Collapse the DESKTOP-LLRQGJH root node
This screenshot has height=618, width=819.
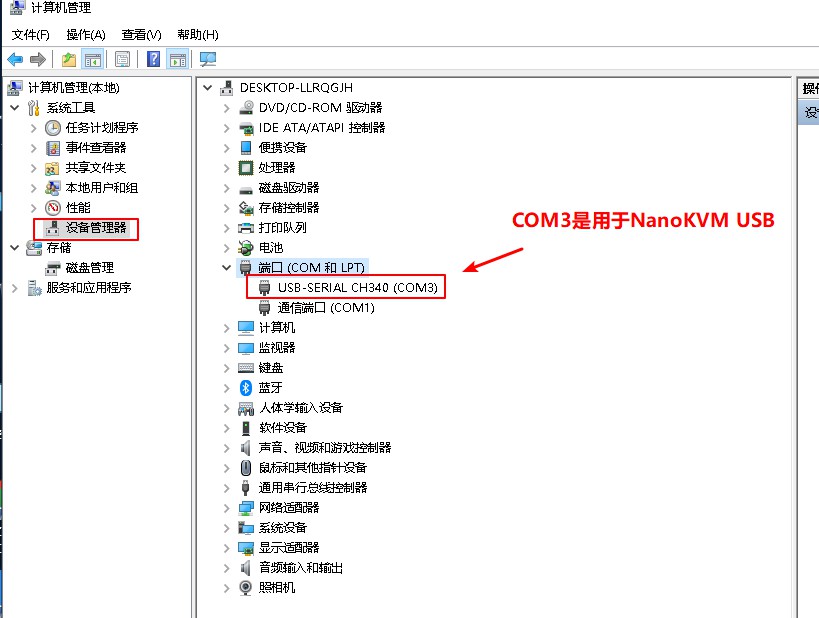[207, 88]
